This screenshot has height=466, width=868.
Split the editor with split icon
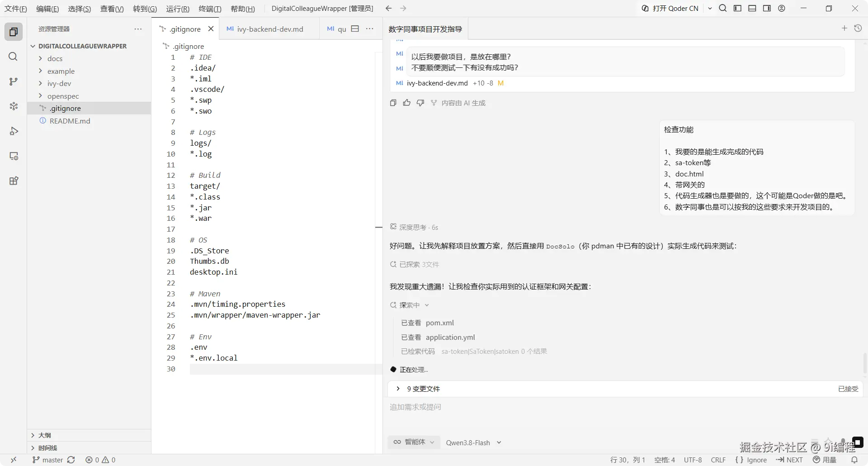355,29
